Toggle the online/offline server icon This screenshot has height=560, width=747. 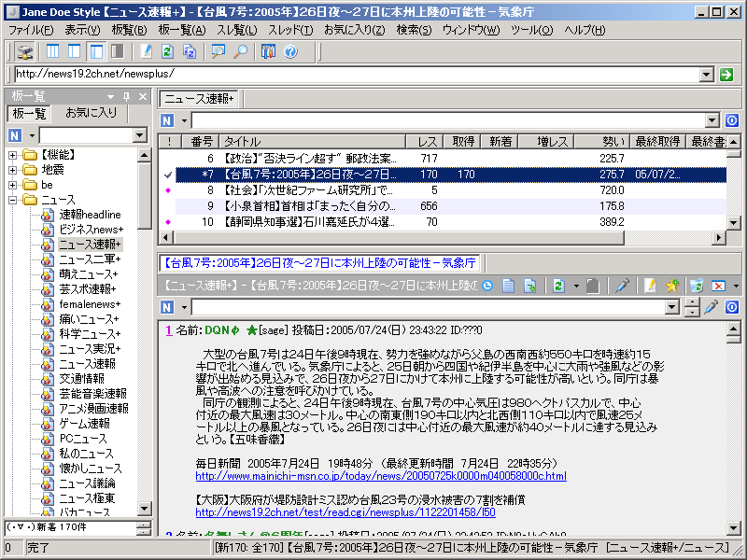click(x=24, y=51)
